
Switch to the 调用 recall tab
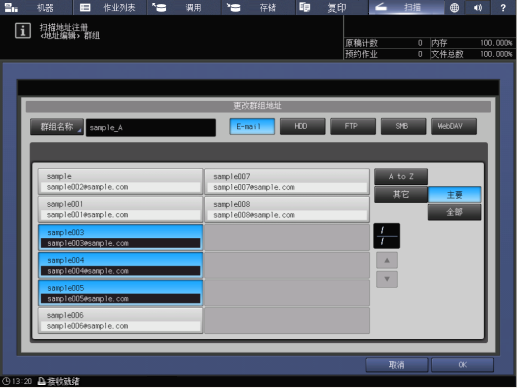pos(184,7)
